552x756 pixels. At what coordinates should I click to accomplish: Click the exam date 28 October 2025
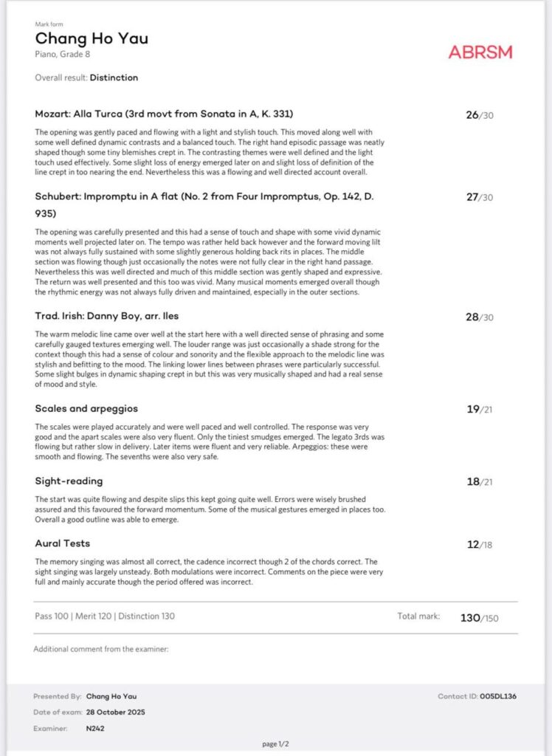tap(116, 712)
